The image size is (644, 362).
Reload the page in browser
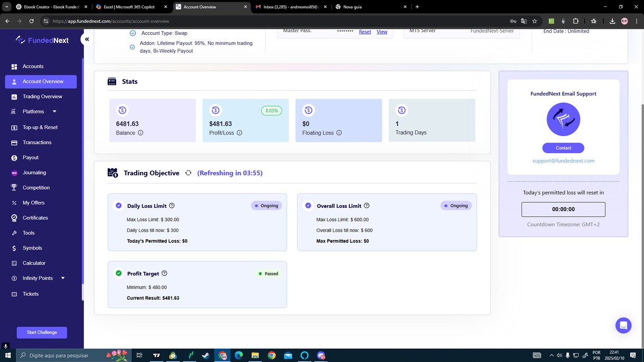tap(32, 21)
